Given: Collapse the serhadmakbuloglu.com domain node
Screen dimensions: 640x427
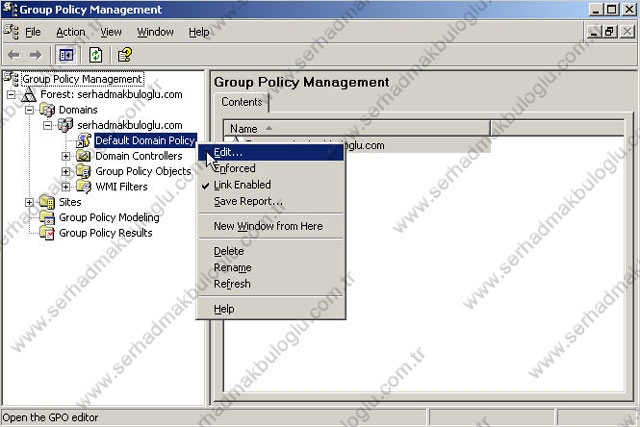Looking at the screenshot, I should click(x=48, y=125).
